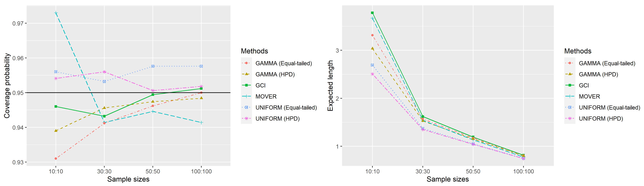Click the "50:50" tick label on coverage plot
The width and height of the screenshot is (644, 186).
point(153,172)
